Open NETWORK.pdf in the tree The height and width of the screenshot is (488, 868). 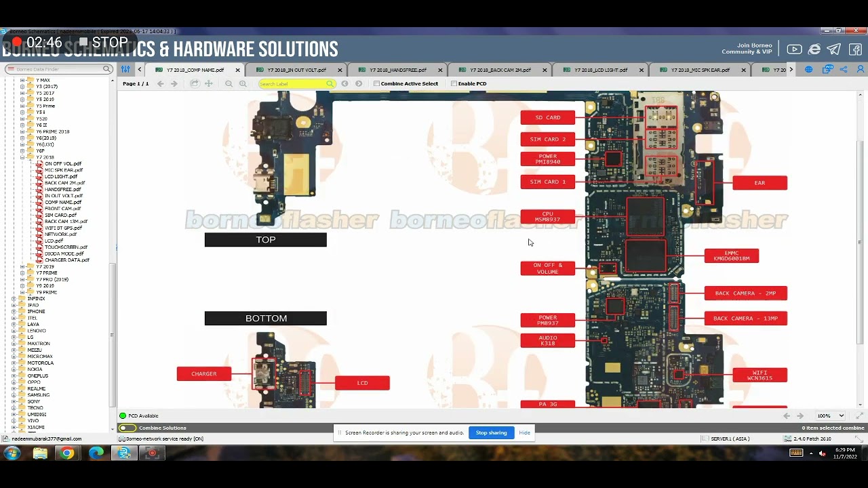pos(60,234)
